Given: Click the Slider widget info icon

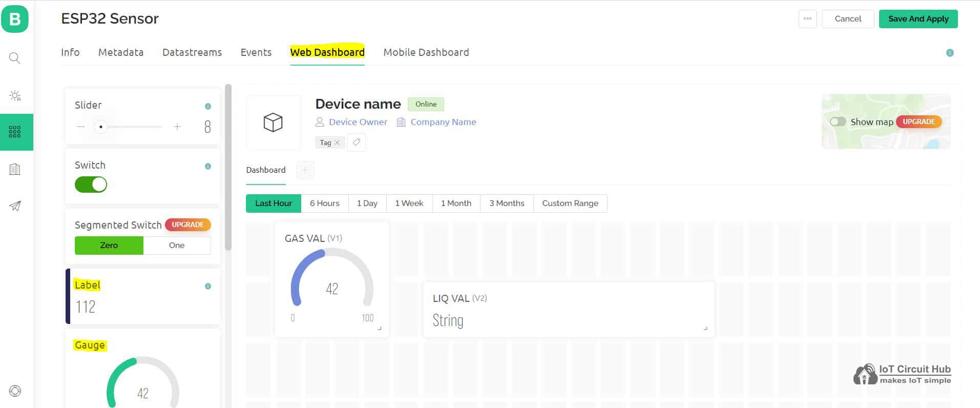Looking at the screenshot, I should 208,107.
